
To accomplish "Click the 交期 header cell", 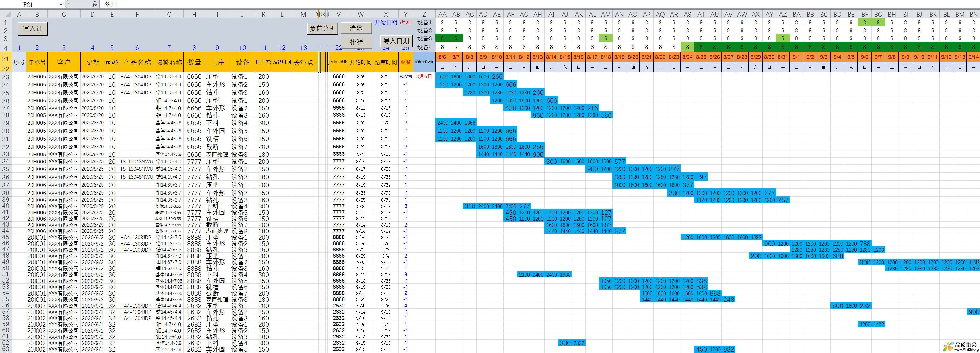I will tap(92, 62).
